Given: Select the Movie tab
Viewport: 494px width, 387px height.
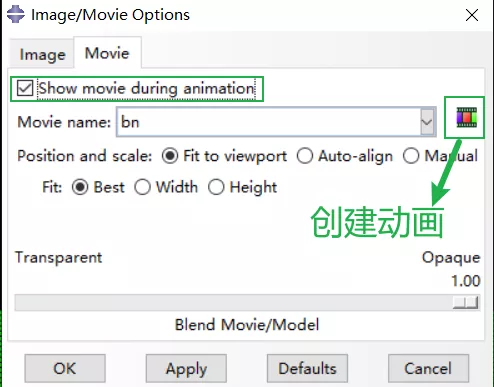Looking at the screenshot, I should click(107, 53).
